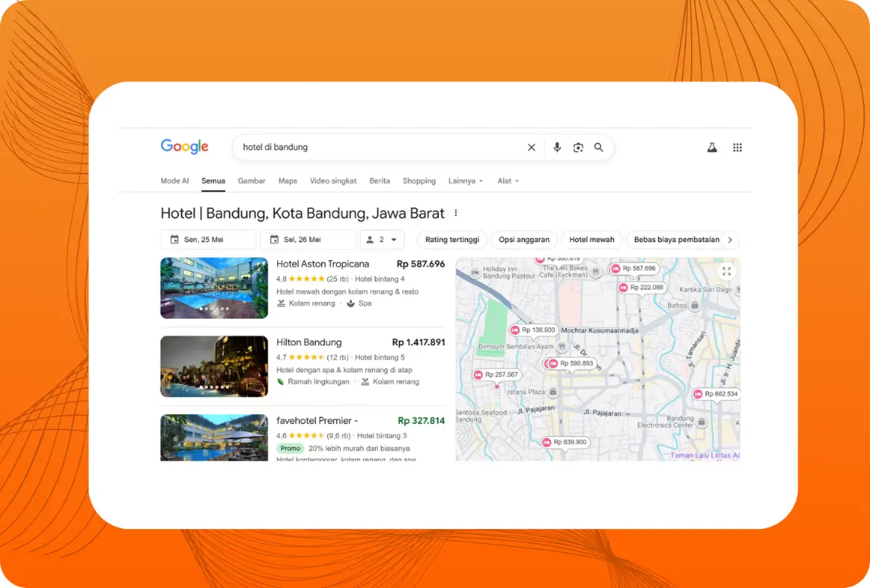This screenshot has height=588, width=870.
Task: Click price Rp 327.814
Action: tap(421, 420)
